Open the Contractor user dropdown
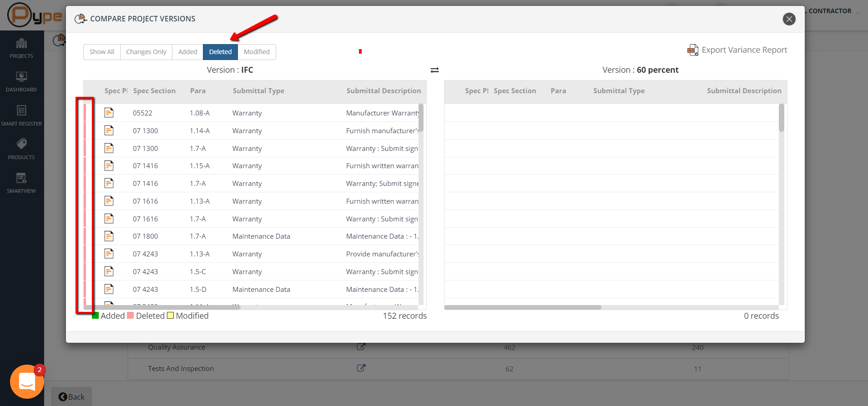The image size is (868, 406). pyautogui.click(x=833, y=11)
